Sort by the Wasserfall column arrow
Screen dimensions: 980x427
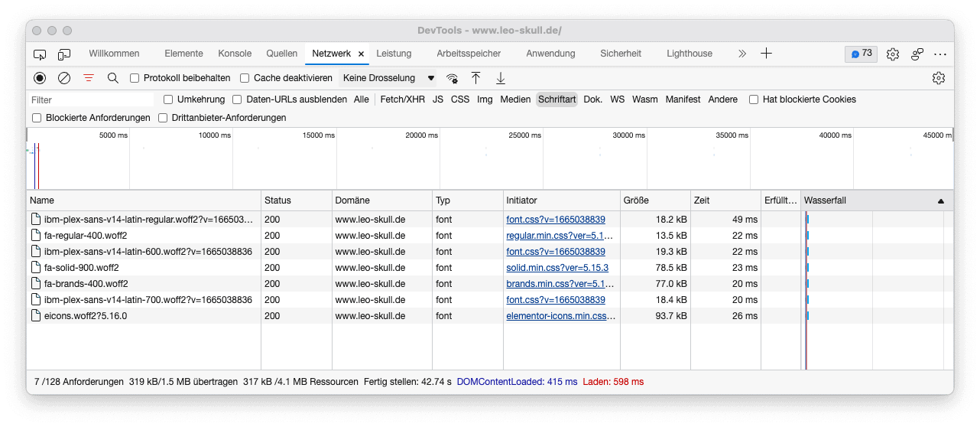940,200
